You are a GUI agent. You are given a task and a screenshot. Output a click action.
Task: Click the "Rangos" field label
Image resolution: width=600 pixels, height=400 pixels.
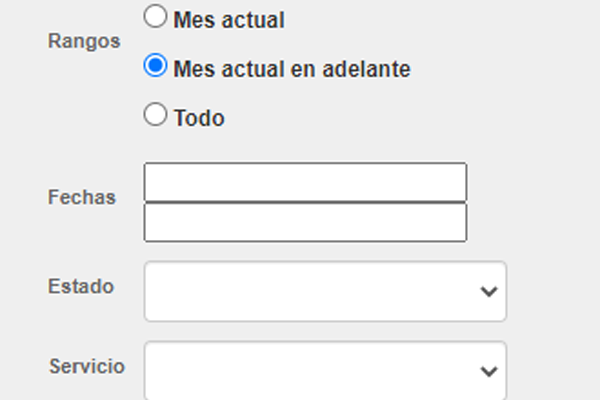[x=84, y=42]
